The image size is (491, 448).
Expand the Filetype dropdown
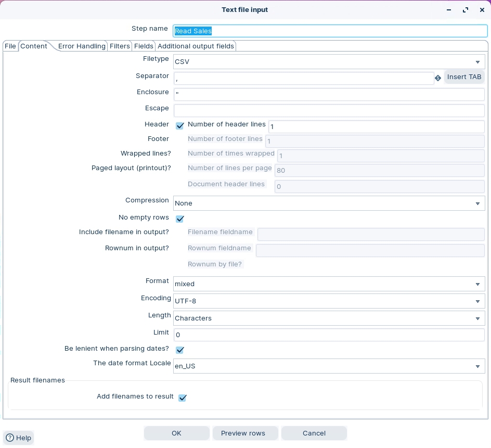(x=477, y=62)
